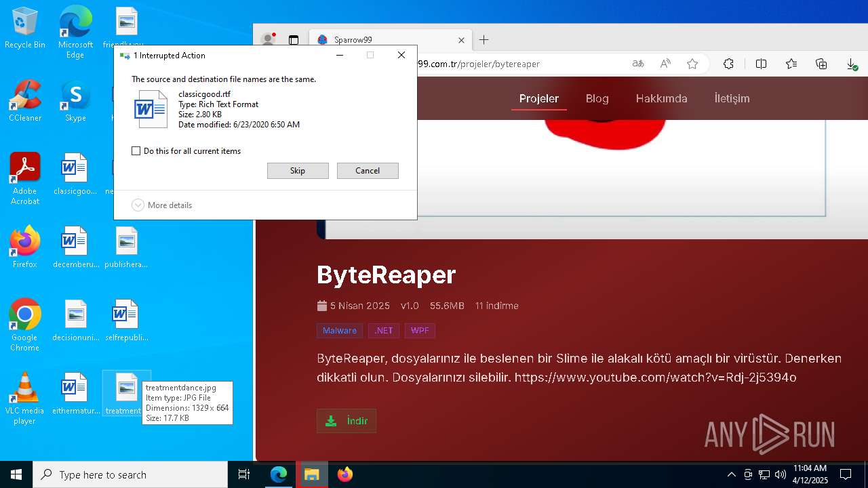The width and height of the screenshot is (868, 488).
Task: Click the Edge translate page icon
Action: coord(637,64)
